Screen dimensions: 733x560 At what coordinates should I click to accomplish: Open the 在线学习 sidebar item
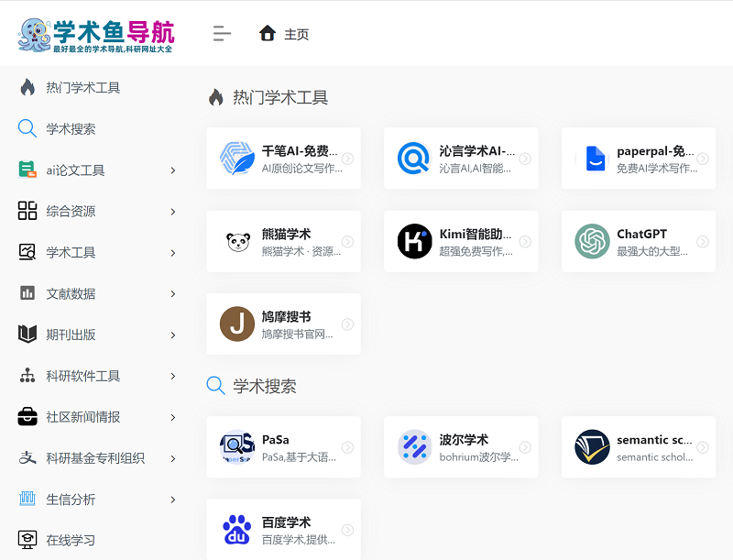(71, 541)
